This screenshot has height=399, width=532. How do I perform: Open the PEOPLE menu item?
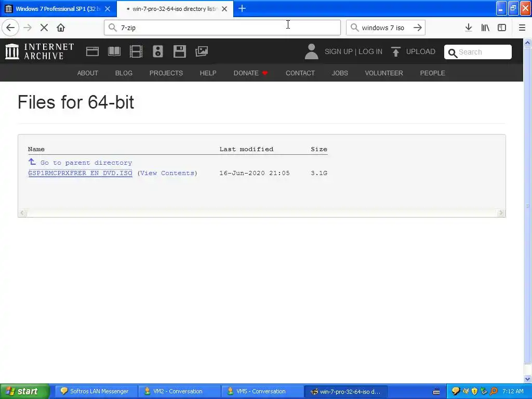click(433, 73)
